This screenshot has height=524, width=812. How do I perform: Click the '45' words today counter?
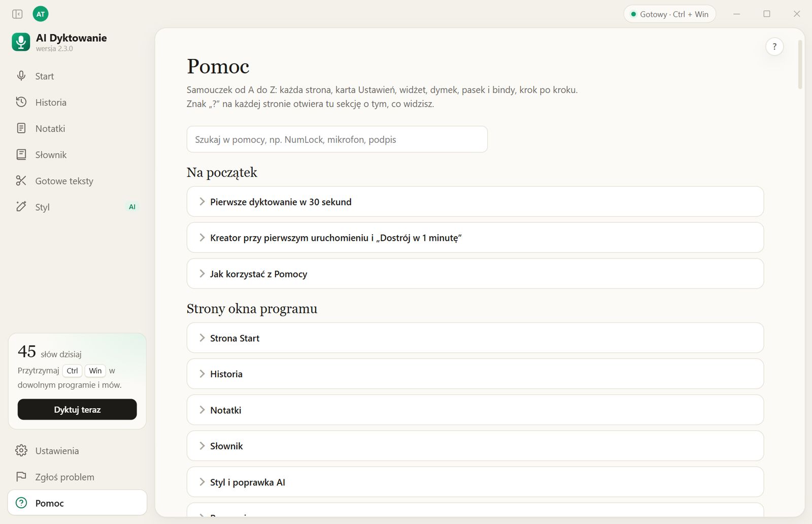tap(27, 351)
